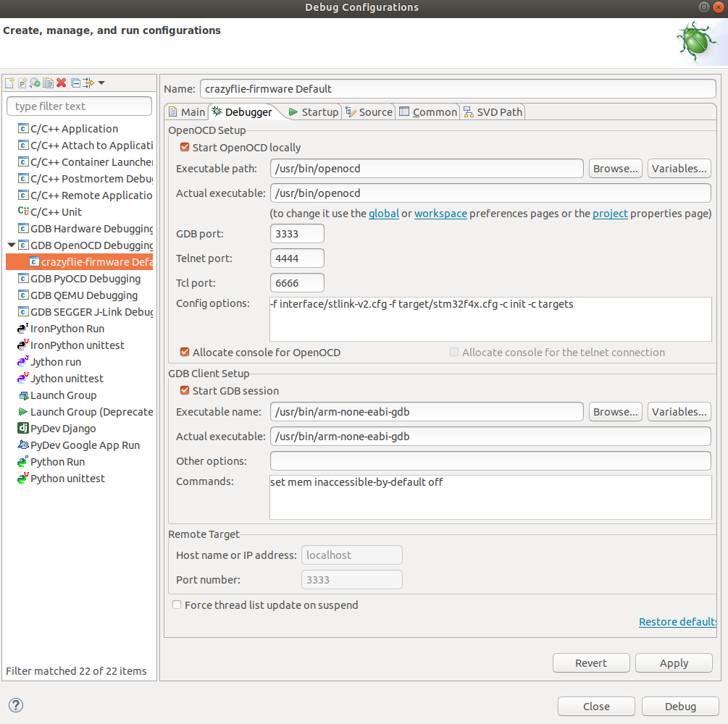Delete the selected launch configuration

pyautogui.click(x=62, y=83)
